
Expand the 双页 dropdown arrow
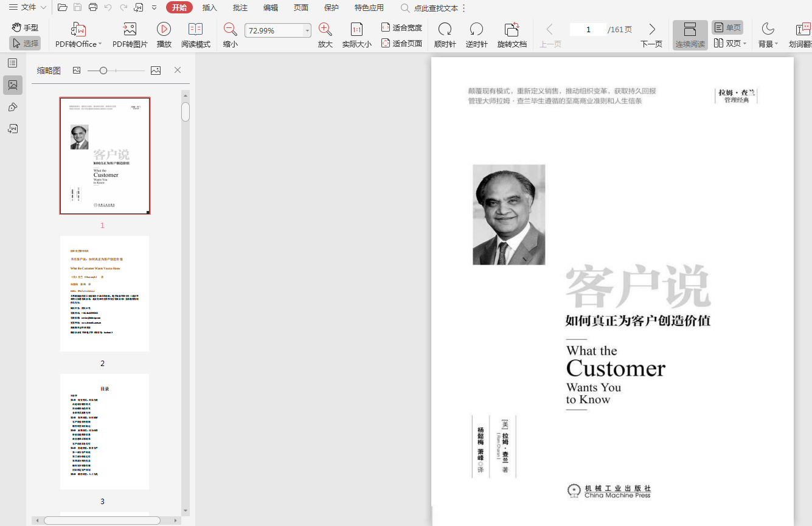pos(745,43)
